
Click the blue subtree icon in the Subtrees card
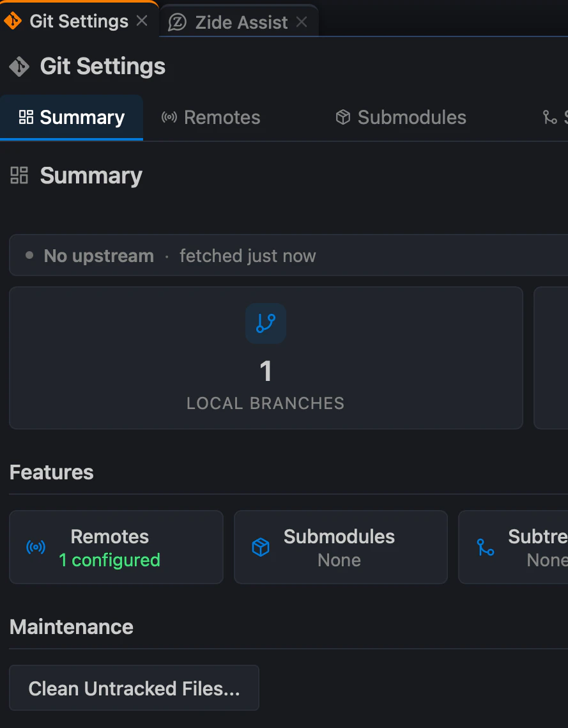(x=486, y=547)
